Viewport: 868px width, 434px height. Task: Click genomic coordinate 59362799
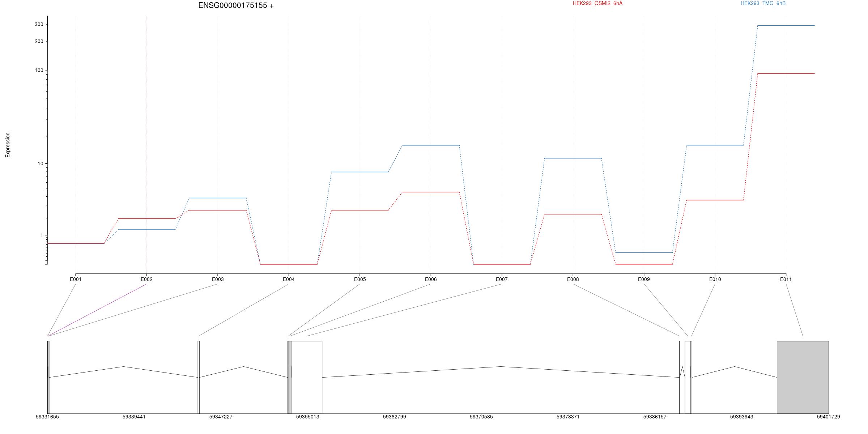(395, 417)
